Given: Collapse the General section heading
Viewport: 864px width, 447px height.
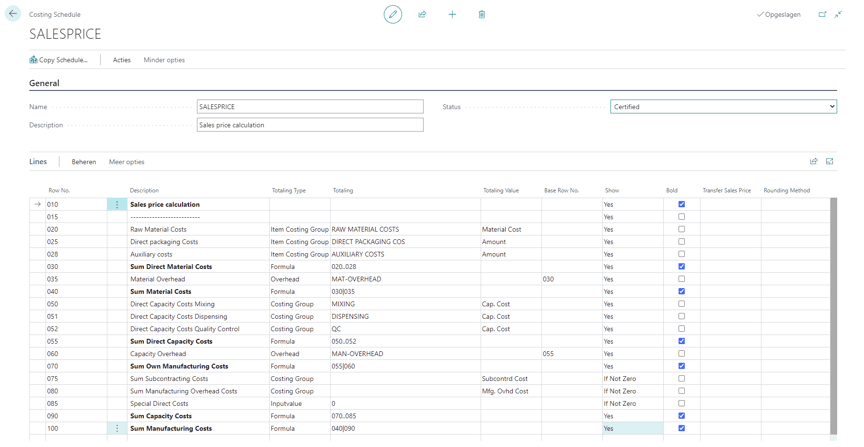Looking at the screenshot, I should coord(44,83).
